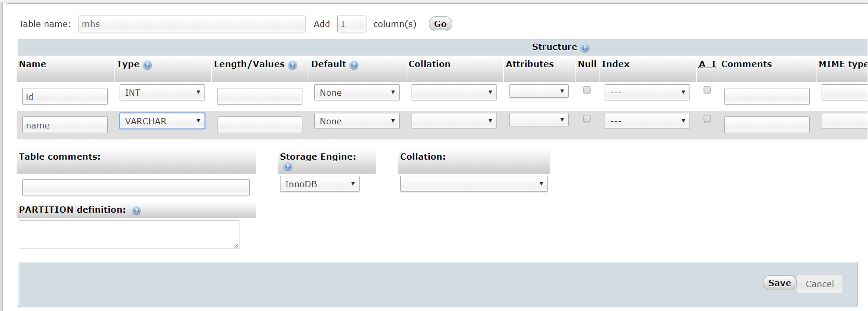Image resolution: width=868 pixels, height=311 pixels.
Task: Tick the Null checkbox for name column
Action: pos(587,119)
